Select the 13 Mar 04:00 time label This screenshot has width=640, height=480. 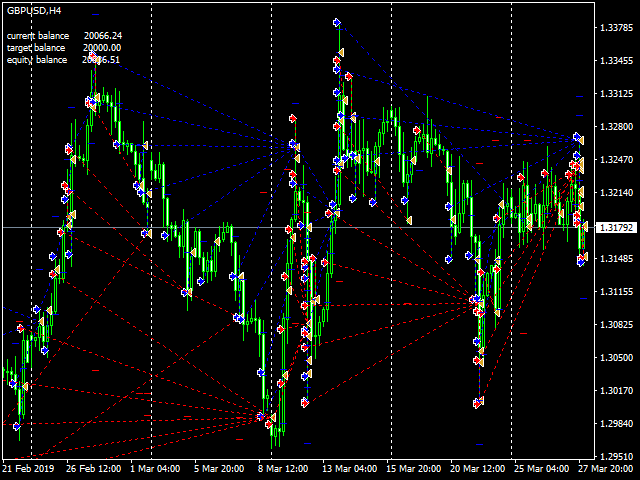350,468
